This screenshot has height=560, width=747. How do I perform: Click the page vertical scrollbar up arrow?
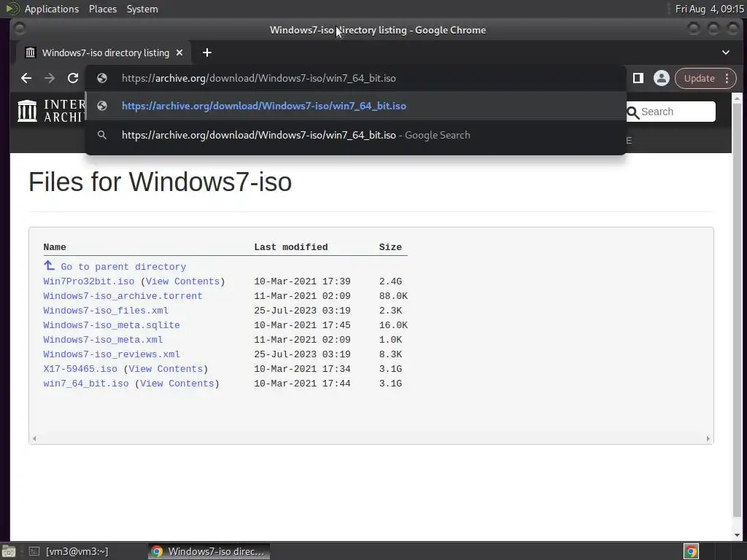pos(737,98)
